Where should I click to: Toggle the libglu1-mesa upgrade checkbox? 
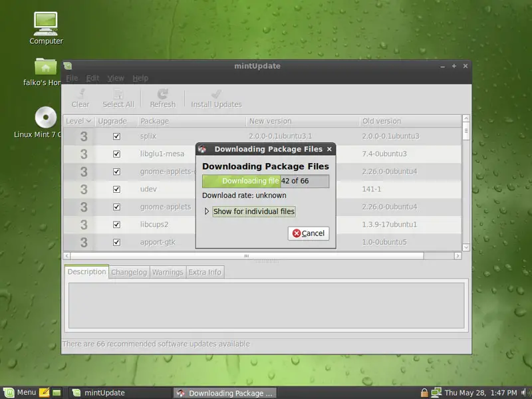coord(116,154)
